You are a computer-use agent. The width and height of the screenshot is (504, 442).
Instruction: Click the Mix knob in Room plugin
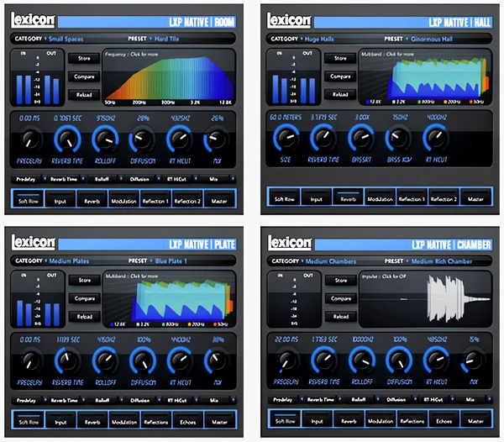(x=217, y=139)
